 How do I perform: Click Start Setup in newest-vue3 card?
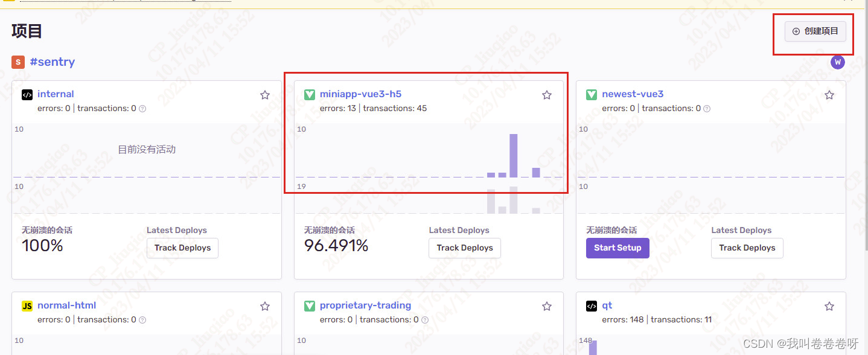click(617, 248)
